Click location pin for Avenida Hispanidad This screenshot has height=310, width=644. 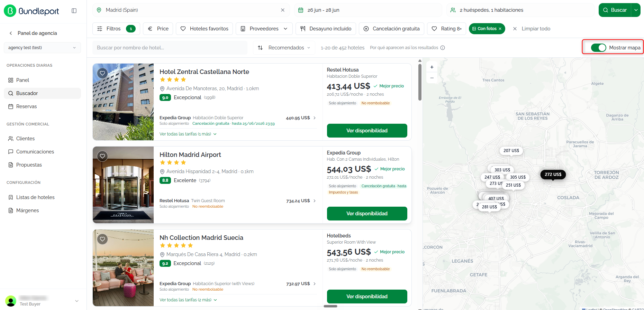[x=162, y=172]
